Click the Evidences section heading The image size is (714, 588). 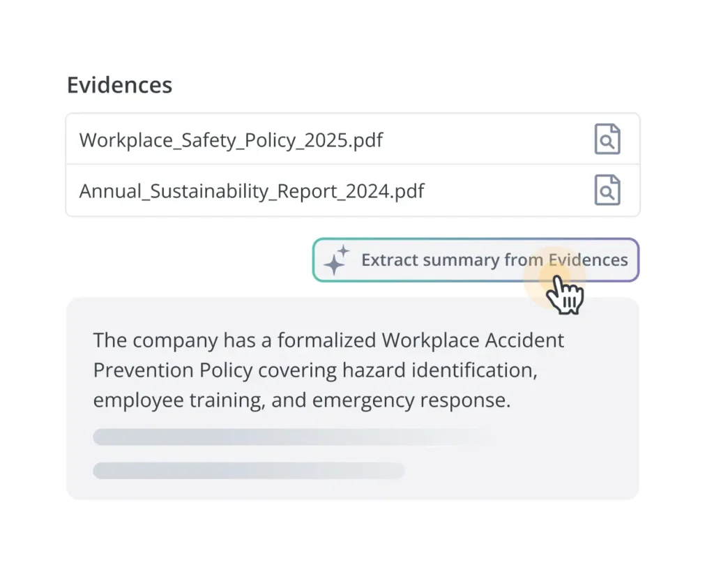(119, 85)
